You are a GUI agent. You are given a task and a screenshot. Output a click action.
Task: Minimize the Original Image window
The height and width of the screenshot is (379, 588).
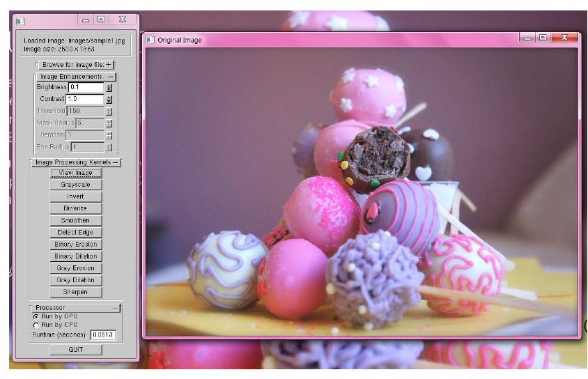click(x=528, y=38)
